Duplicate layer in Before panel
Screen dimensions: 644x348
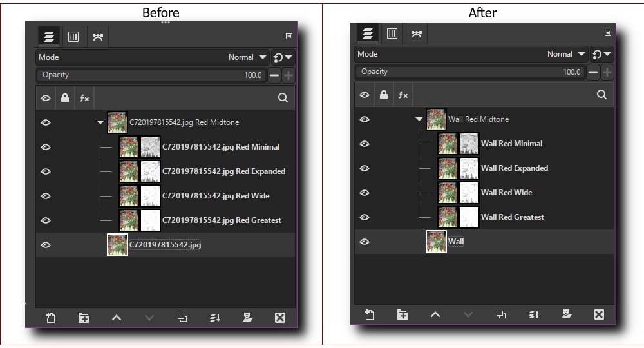[182, 318]
